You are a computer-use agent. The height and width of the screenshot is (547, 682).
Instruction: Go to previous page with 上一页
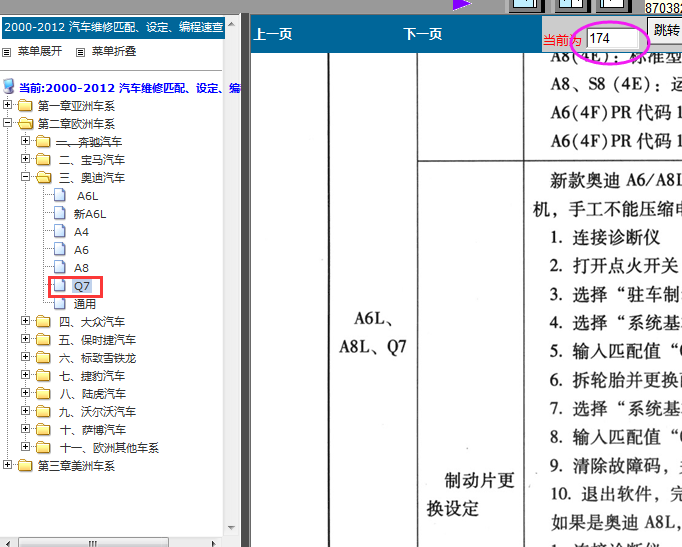[x=273, y=34]
